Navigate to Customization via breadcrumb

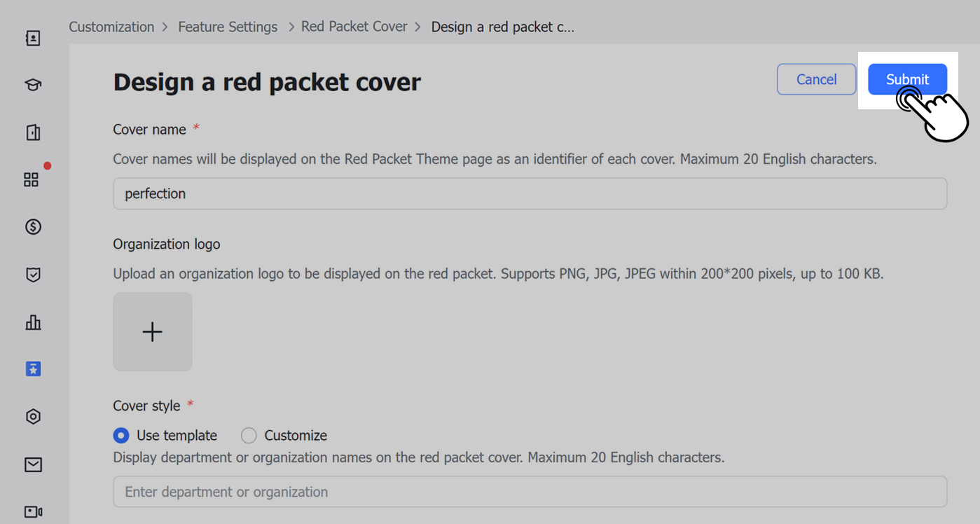[x=111, y=27]
